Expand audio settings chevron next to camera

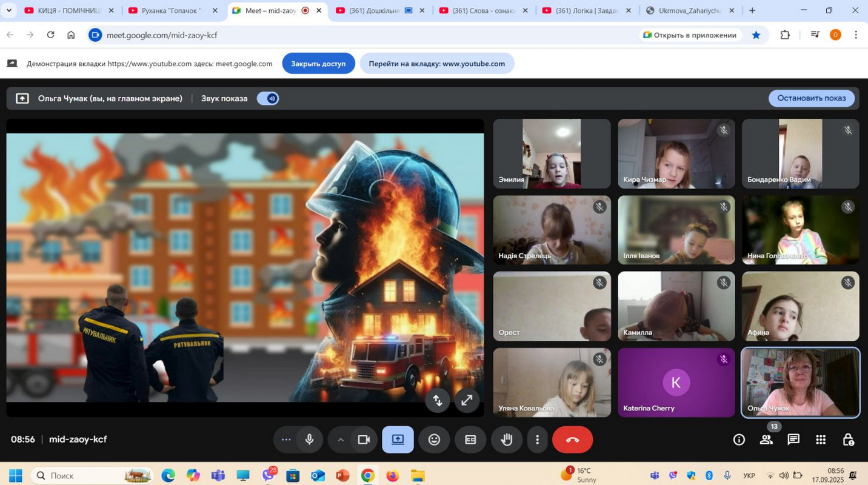point(341,440)
